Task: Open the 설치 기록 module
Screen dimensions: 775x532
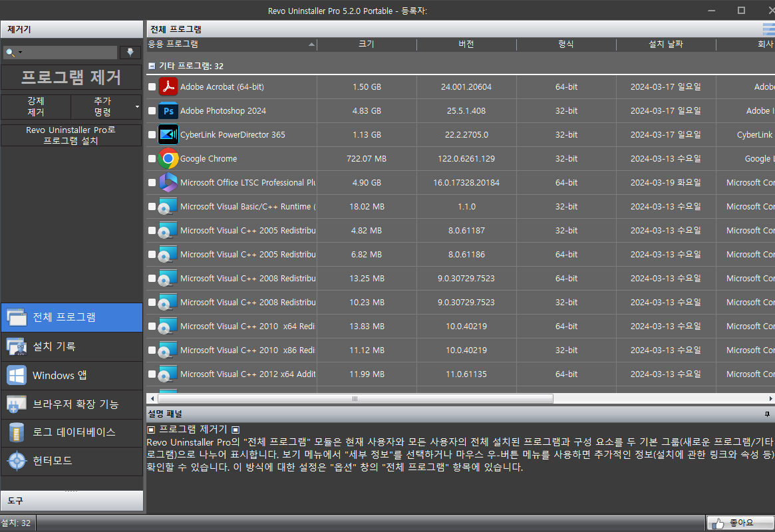Action: (72, 346)
